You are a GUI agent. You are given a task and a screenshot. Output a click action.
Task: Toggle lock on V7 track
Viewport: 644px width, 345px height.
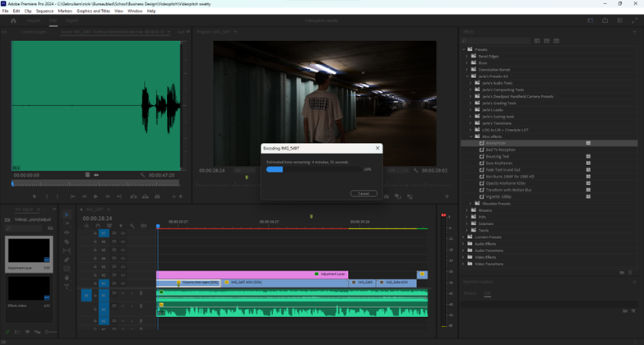coord(95,233)
